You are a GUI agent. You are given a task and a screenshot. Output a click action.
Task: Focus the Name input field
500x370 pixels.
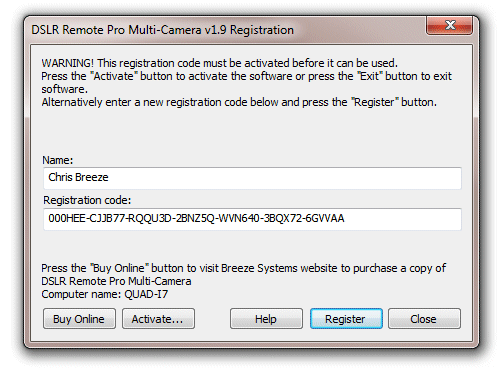[252, 178]
